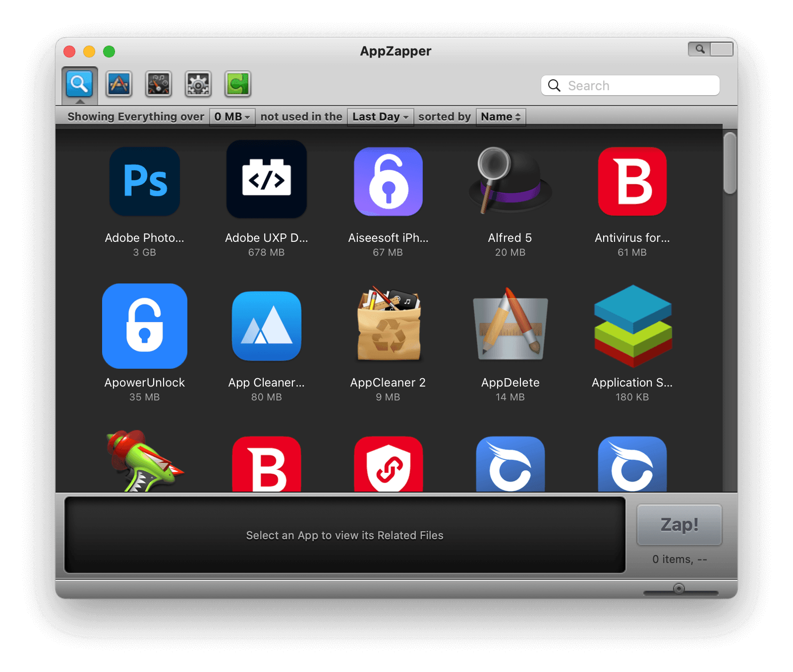
Task: Select the Application S... layered blocks icon
Action: click(633, 326)
